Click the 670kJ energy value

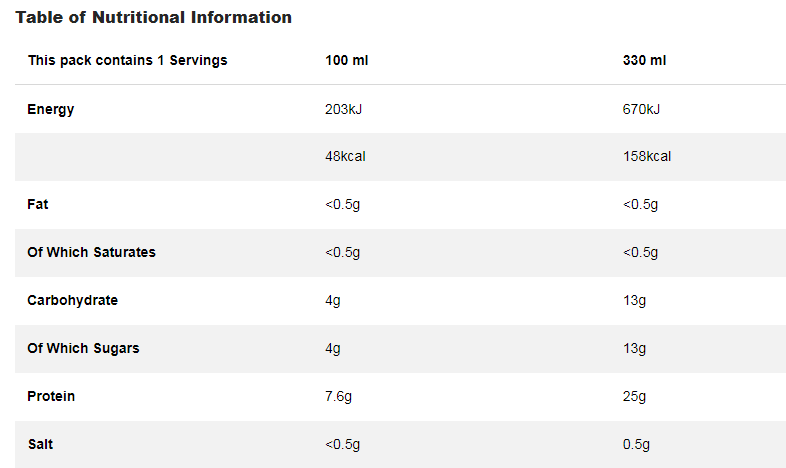point(641,109)
